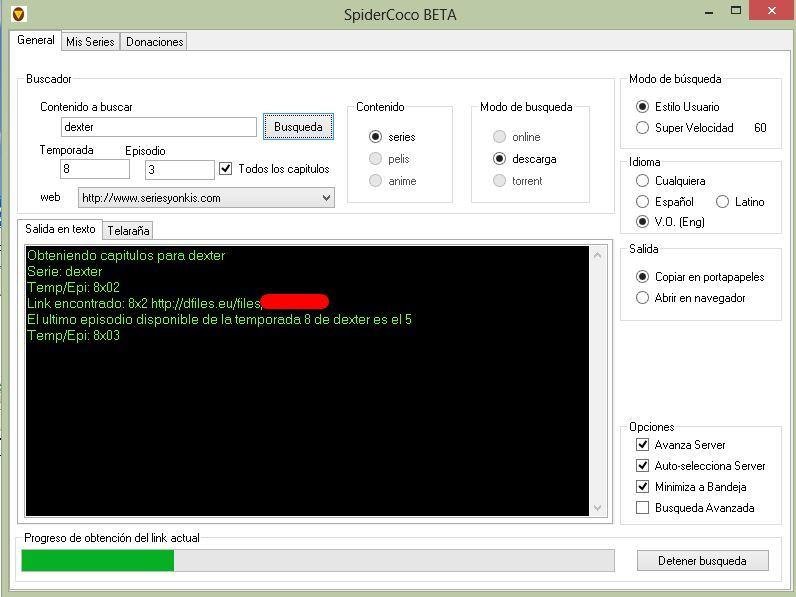Select the pelis content radio button

tap(375, 159)
